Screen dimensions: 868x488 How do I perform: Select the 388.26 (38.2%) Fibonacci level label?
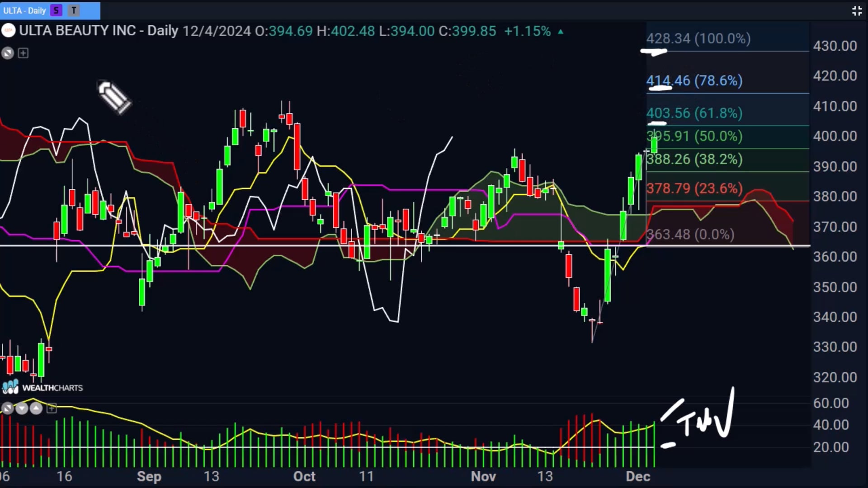click(x=694, y=159)
